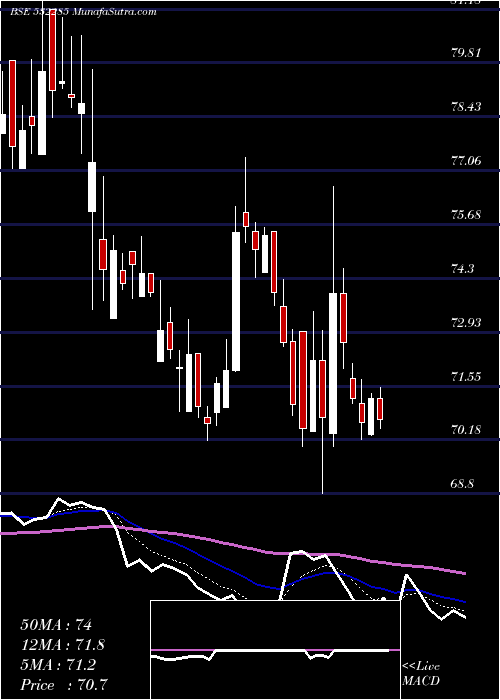The width and height of the screenshot is (500, 700).
Task: Click the 12MA : 71.8 reading
Action: [63, 645]
